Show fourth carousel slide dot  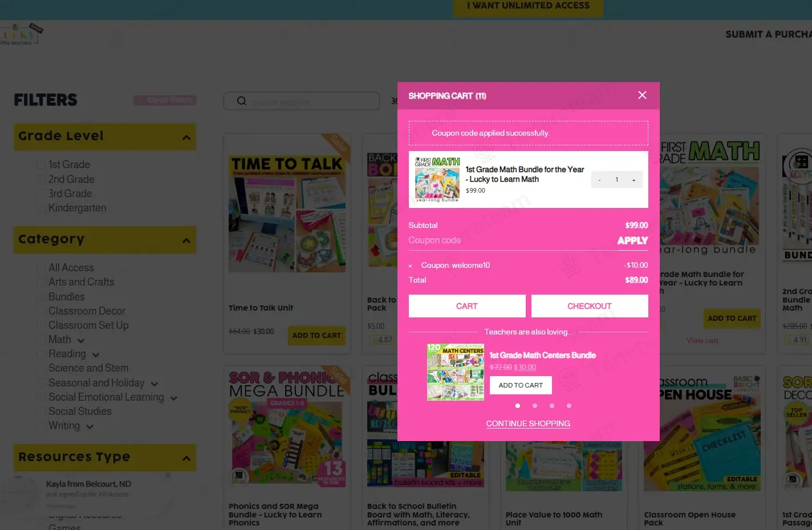tap(569, 406)
